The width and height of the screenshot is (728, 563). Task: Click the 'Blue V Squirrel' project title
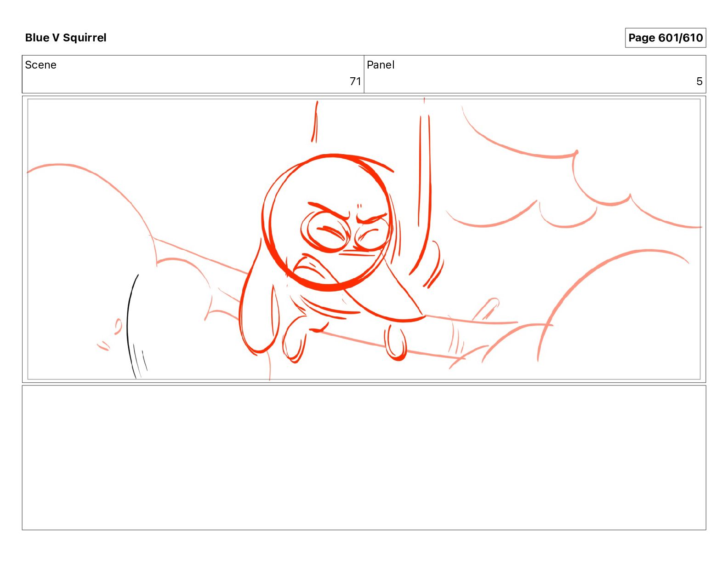(x=66, y=38)
